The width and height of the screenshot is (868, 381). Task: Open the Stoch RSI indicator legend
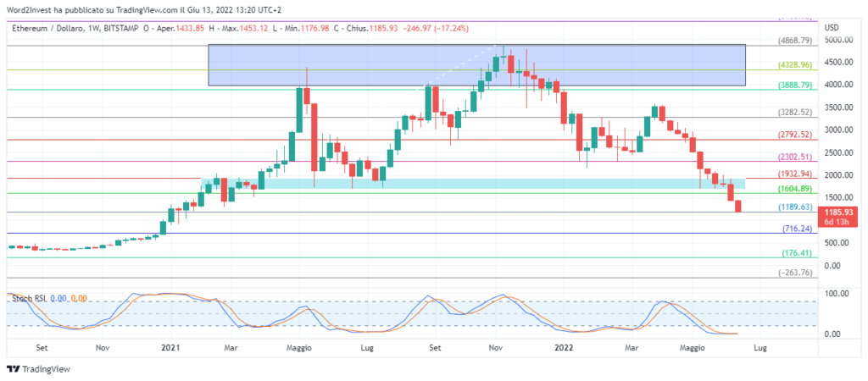coord(27,298)
